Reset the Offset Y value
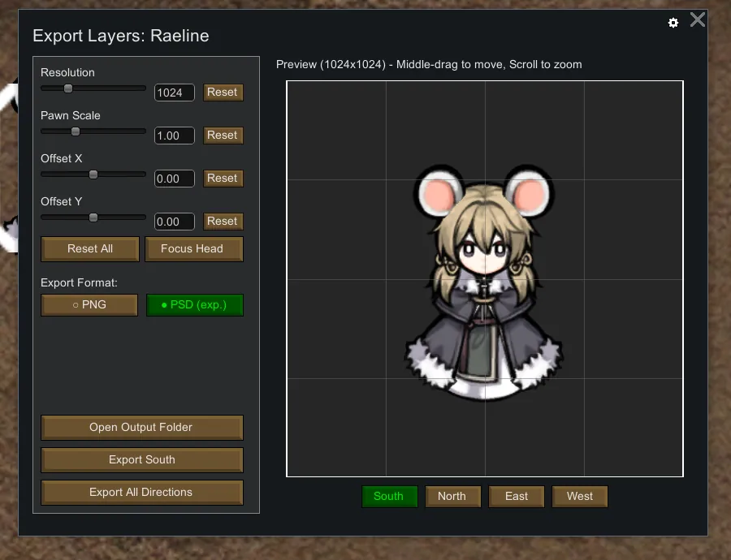The width and height of the screenshot is (731, 560). [223, 222]
